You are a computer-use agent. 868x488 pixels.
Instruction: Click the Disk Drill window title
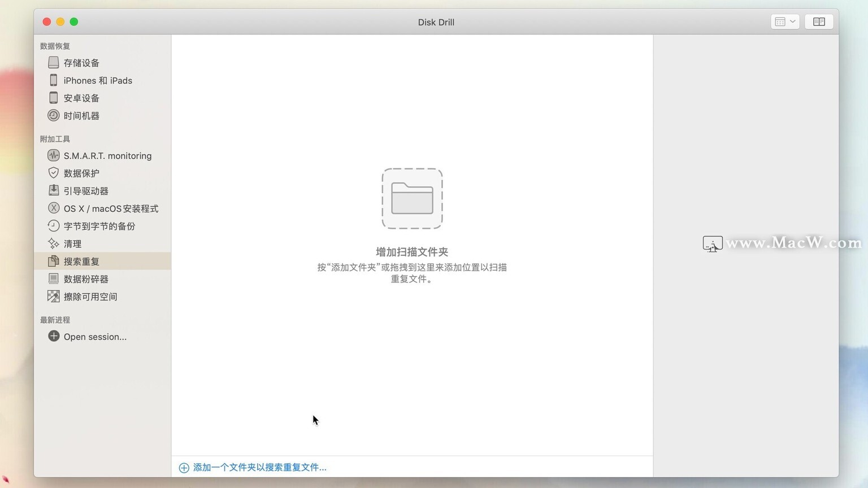pyautogui.click(x=436, y=22)
